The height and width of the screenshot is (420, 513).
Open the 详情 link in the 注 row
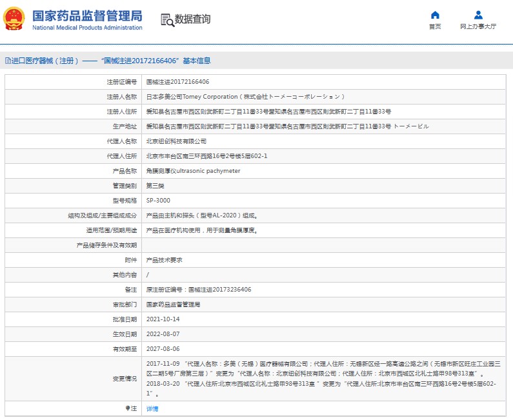click(152, 408)
